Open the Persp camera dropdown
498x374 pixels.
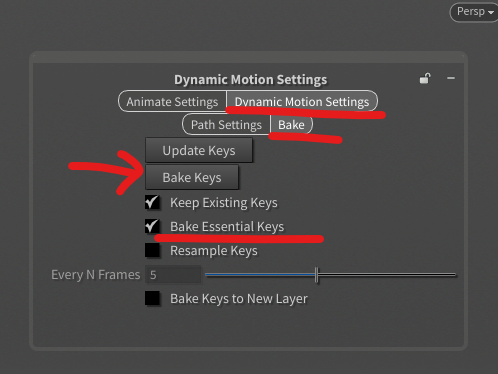[475, 12]
